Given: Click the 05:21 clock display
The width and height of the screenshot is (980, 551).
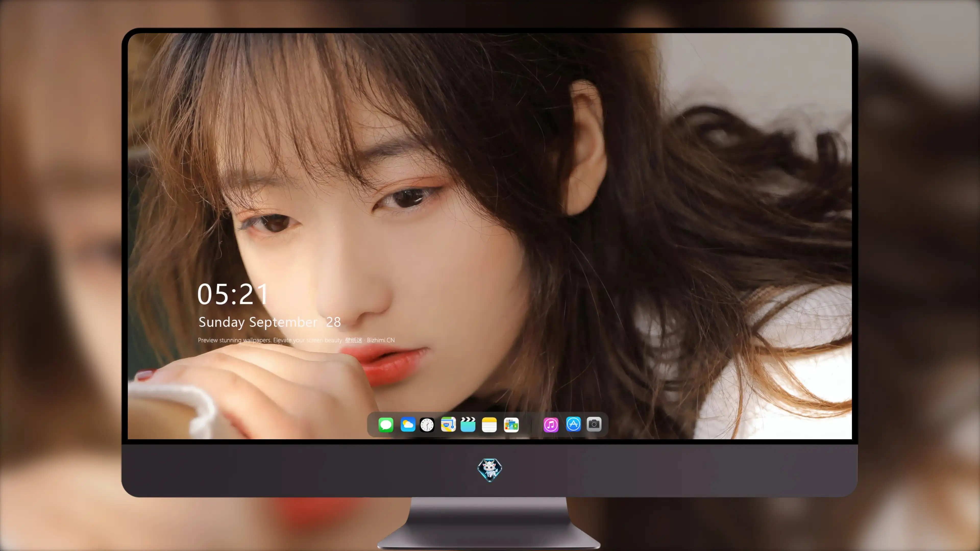Looking at the screenshot, I should click(x=233, y=295).
